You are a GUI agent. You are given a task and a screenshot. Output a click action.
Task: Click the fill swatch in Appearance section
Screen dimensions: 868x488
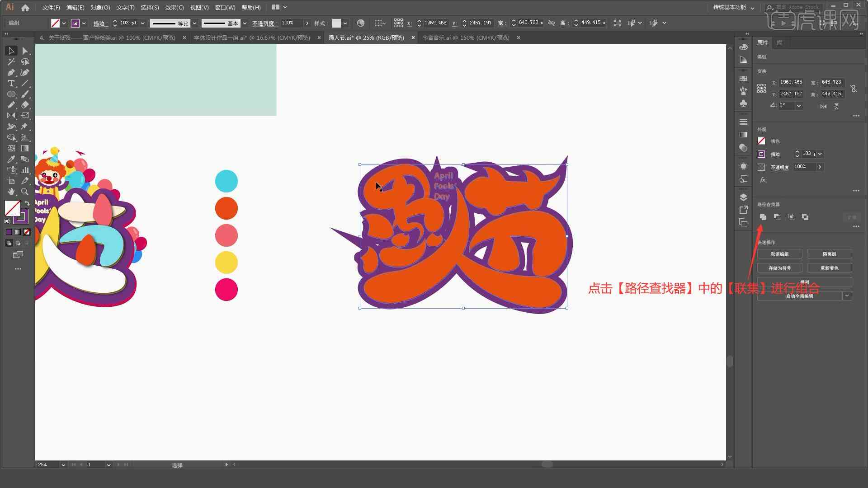click(x=761, y=141)
